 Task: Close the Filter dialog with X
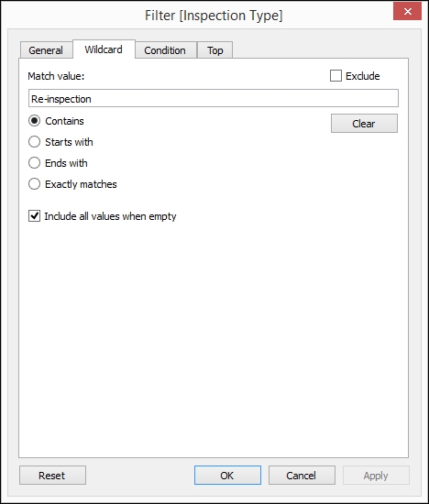coord(407,12)
